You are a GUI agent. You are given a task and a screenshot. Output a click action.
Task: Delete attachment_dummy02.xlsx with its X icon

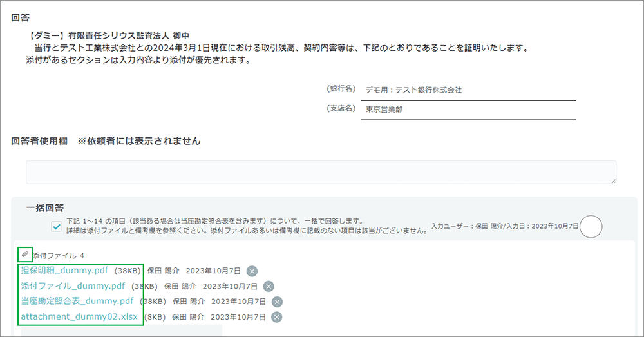point(277,317)
